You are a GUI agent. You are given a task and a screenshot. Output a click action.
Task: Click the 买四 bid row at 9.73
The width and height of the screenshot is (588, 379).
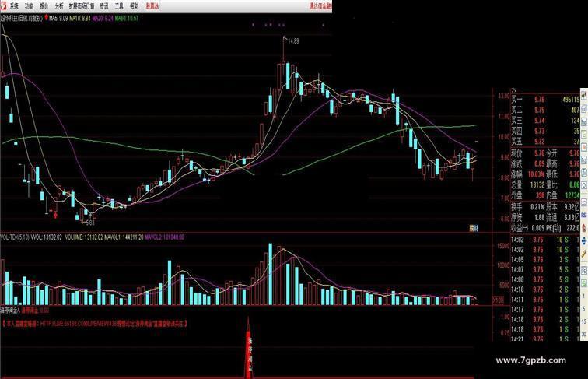545,131
